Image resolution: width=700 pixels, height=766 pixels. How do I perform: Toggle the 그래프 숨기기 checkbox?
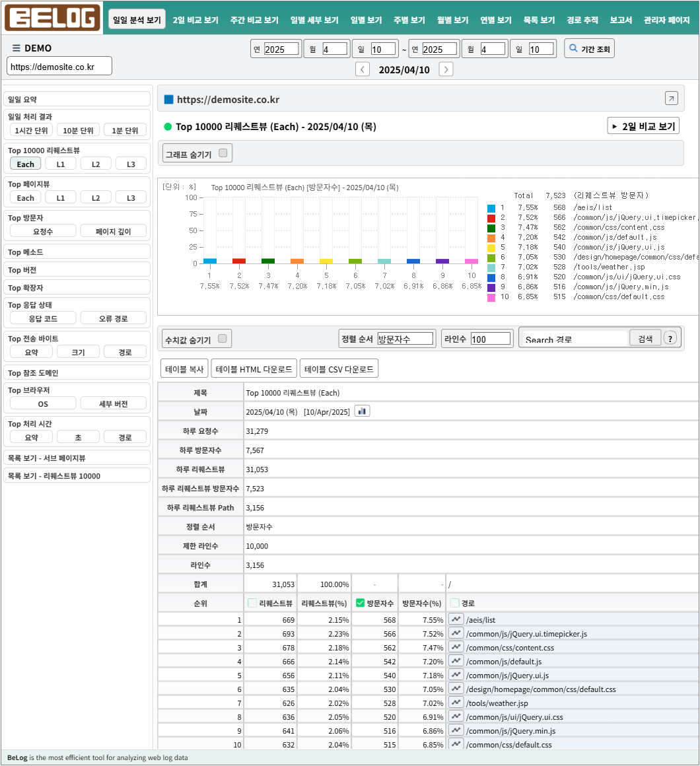pyautogui.click(x=223, y=153)
